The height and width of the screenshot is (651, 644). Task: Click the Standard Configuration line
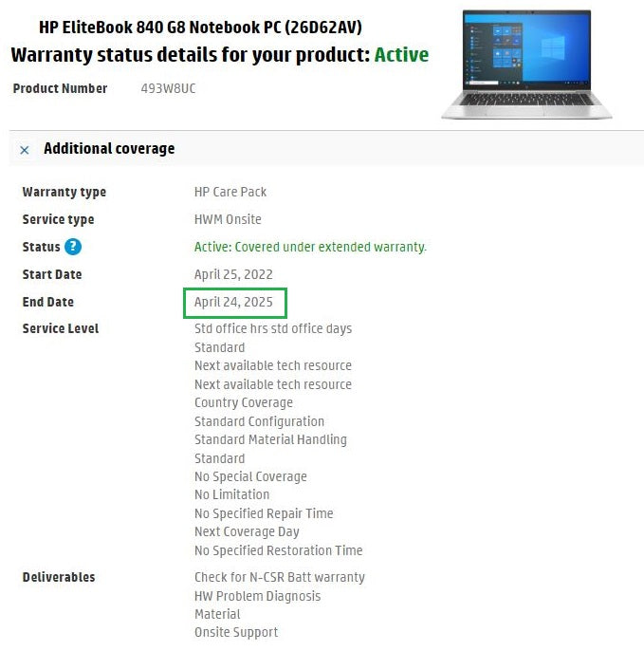[259, 421]
